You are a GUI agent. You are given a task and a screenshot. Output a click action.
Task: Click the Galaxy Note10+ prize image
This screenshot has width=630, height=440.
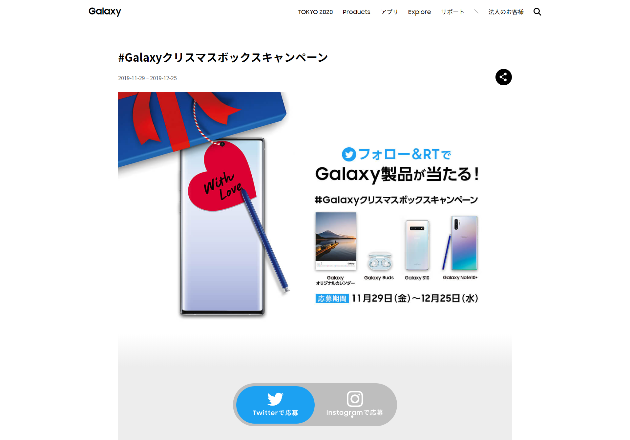pyautogui.click(x=460, y=243)
